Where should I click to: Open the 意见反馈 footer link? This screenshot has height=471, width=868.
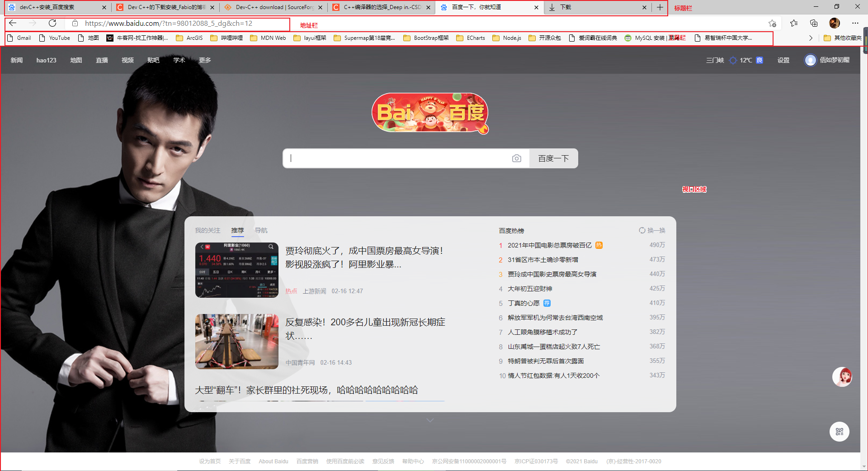(383, 461)
